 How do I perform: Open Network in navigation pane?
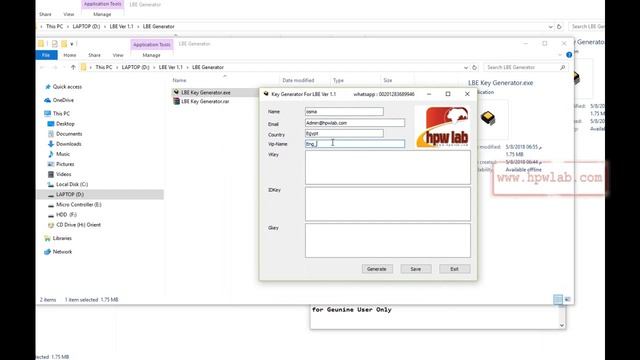click(x=62, y=252)
